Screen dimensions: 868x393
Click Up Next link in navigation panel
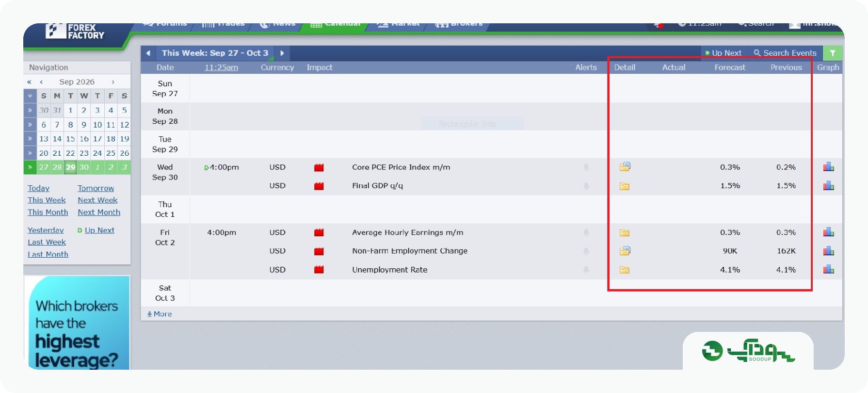coord(99,230)
